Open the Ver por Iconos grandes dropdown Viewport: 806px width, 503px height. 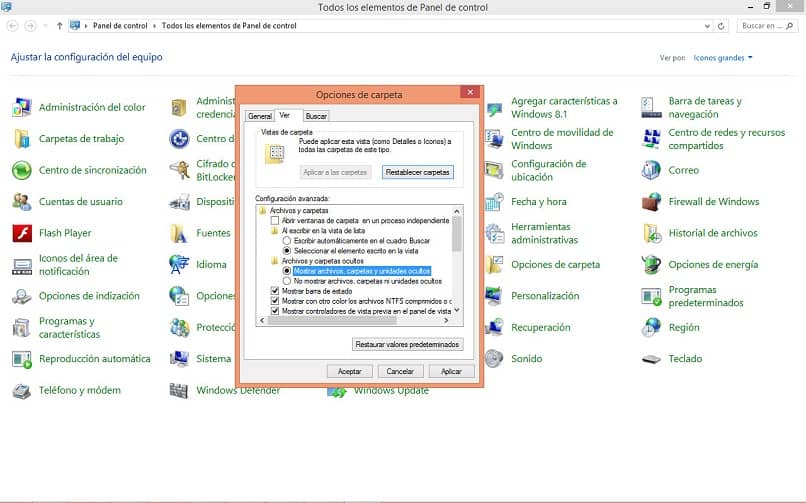click(723, 58)
